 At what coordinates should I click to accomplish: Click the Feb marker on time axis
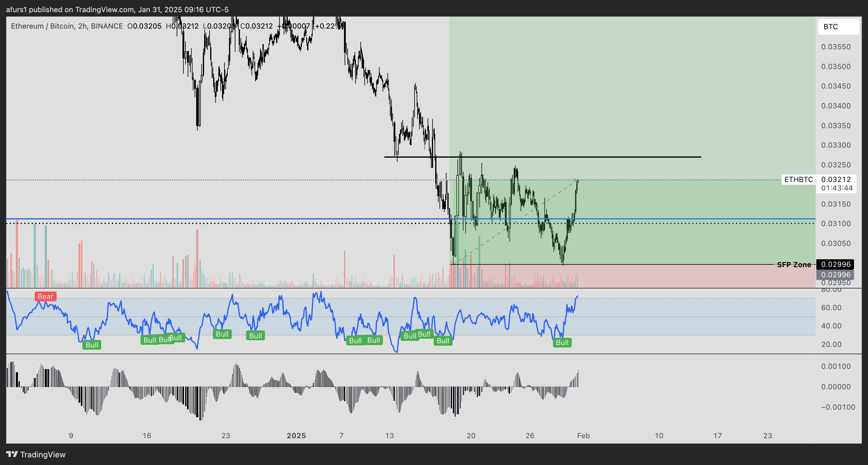tap(583, 436)
